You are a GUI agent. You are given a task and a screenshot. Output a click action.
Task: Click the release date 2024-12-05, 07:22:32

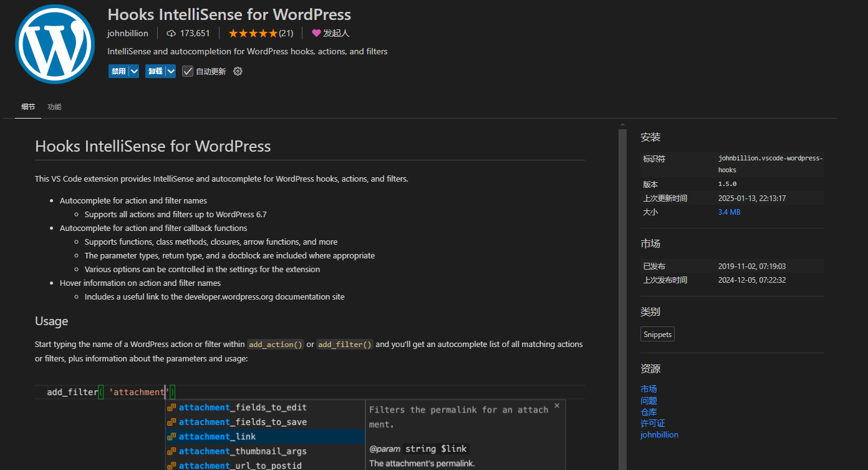click(x=752, y=280)
